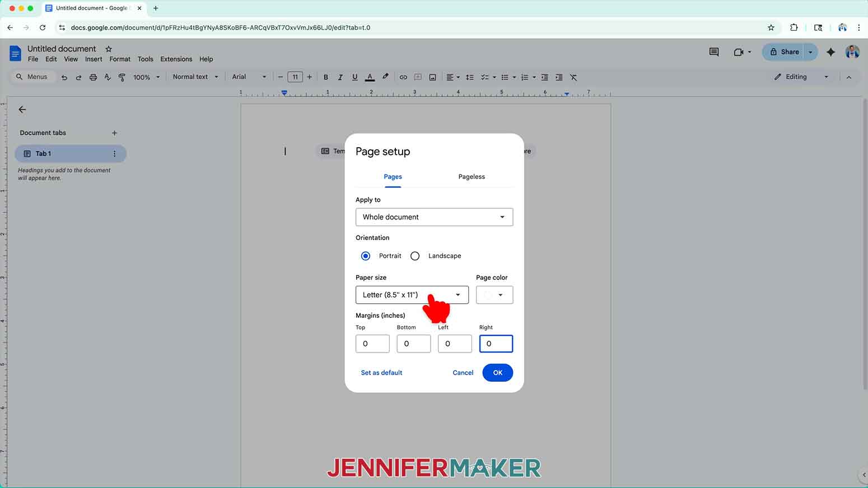868x488 pixels.
Task: Open the Edit menu
Action: [51, 59]
